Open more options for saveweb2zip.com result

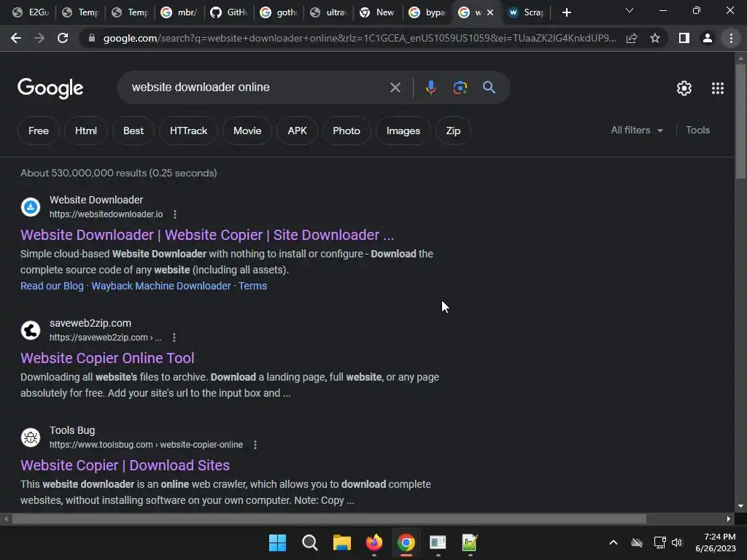174,338
